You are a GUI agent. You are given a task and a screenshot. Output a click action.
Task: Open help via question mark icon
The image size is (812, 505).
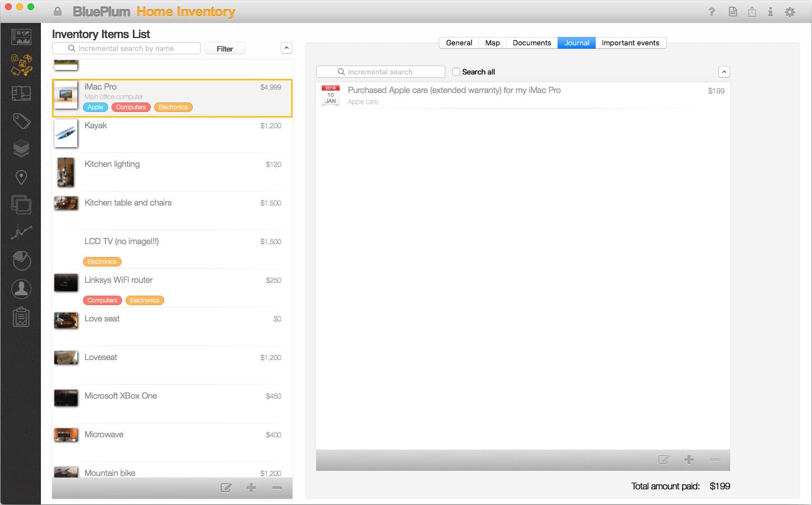coord(712,11)
